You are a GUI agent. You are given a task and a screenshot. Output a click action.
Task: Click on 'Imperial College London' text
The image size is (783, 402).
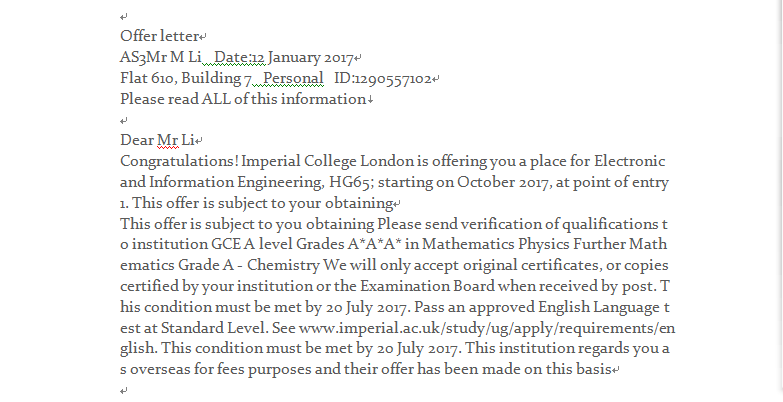328,161
